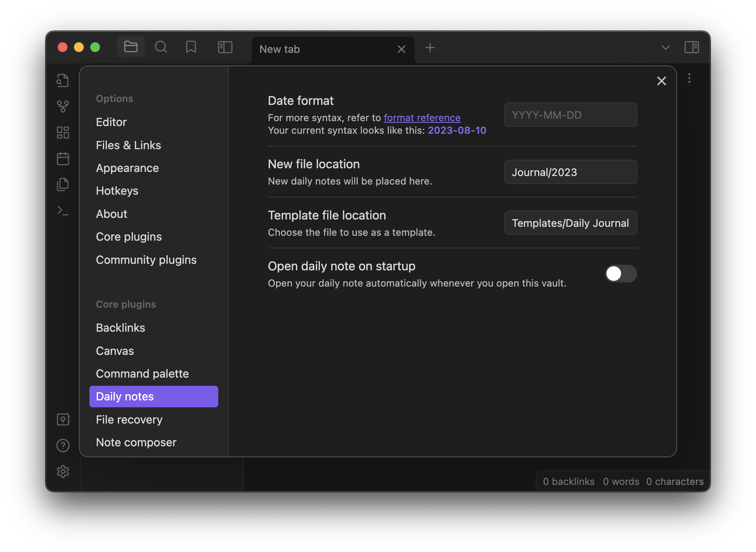Open command palette ribbon icon
This screenshot has height=552, width=756.
[63, 211]
